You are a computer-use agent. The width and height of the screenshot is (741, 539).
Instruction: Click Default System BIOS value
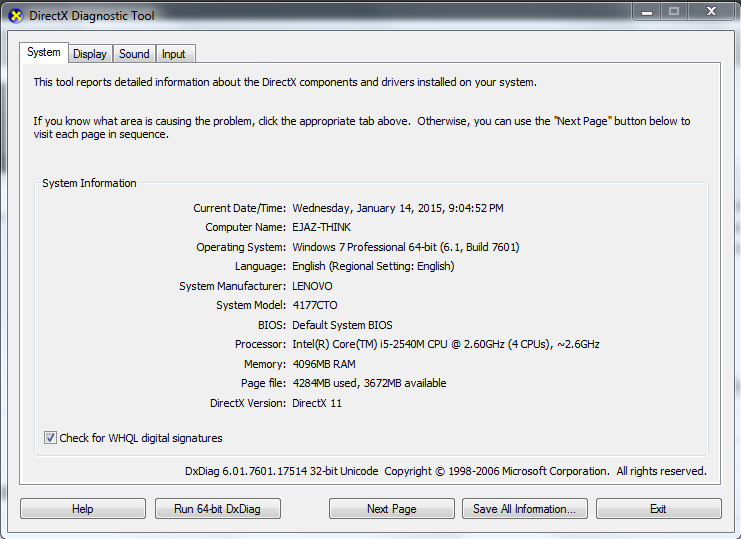(342, 325)
